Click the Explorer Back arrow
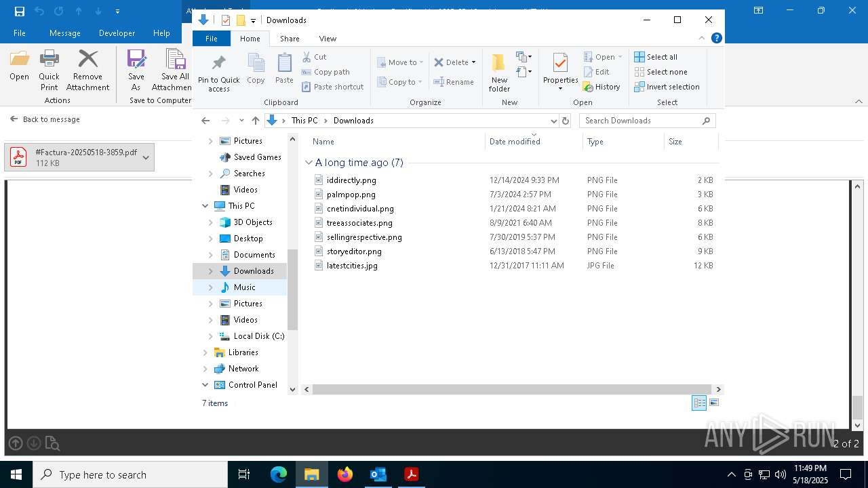868x488 pixels. [206, 121]
